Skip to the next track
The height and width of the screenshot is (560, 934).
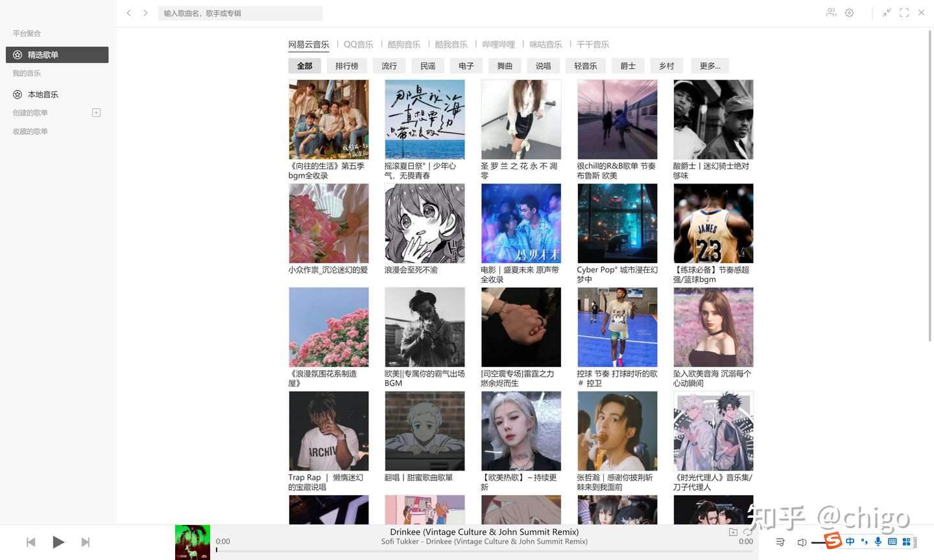pos(85,542)
